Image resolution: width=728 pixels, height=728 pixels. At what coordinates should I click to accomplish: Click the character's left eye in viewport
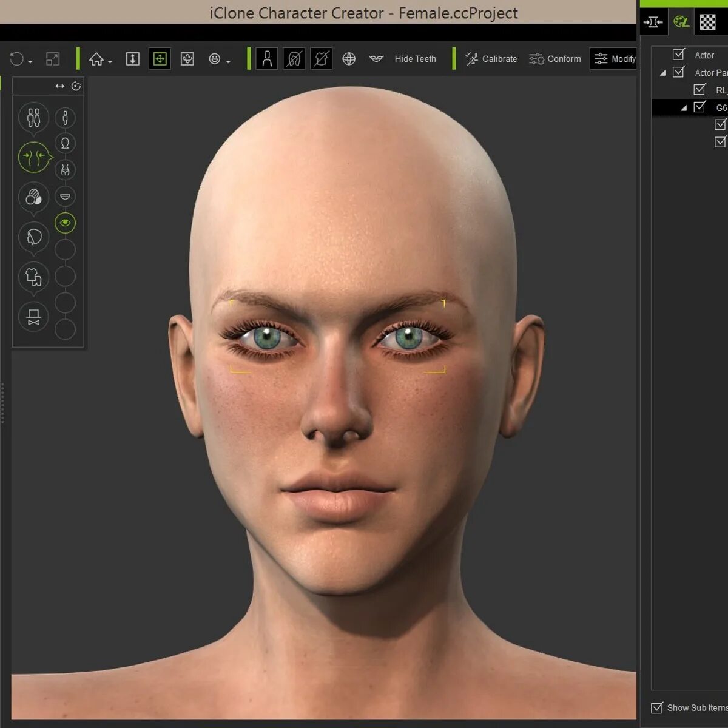(x=409, y=338)
